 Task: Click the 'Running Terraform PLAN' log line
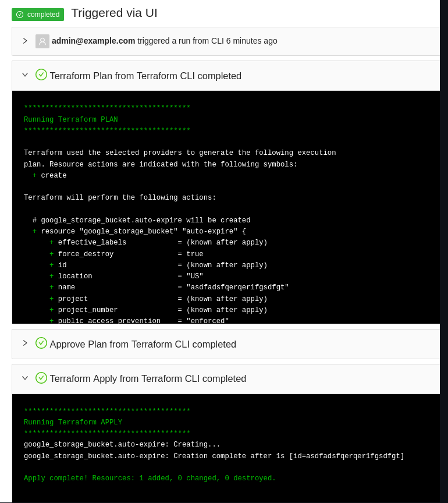click(71, 119)
